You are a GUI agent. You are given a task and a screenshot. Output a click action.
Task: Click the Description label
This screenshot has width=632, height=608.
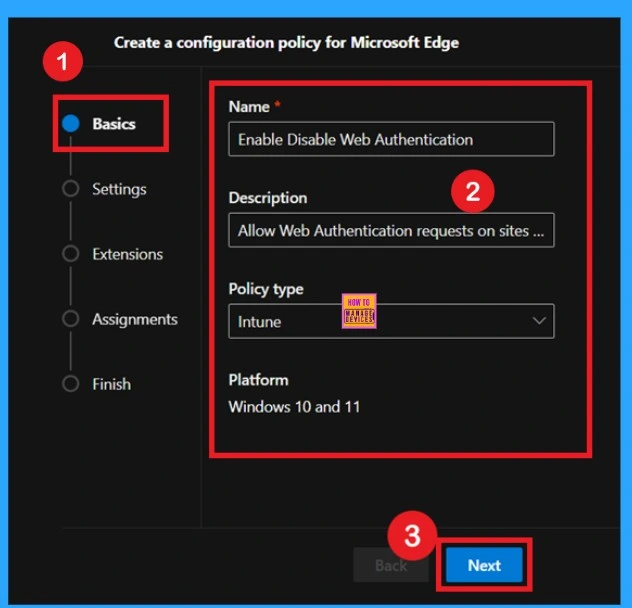pyautogui.click(x=268, y=198)
